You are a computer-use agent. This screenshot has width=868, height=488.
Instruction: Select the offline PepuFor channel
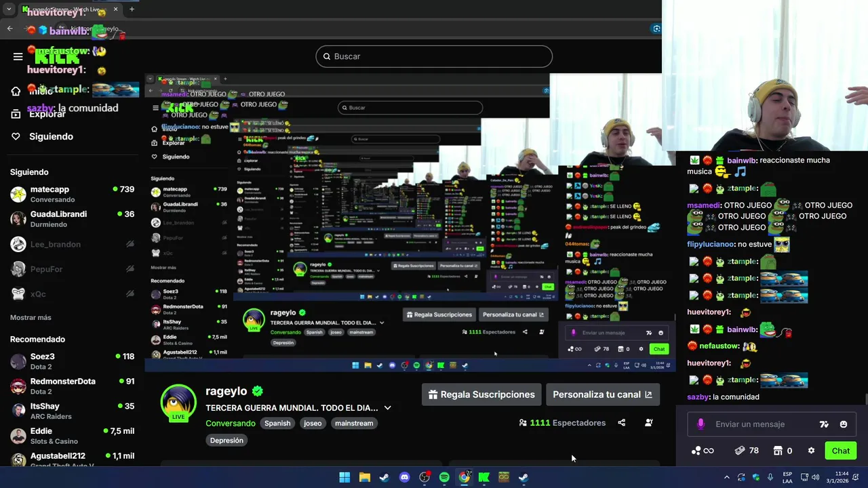click(x=72, y=269)
